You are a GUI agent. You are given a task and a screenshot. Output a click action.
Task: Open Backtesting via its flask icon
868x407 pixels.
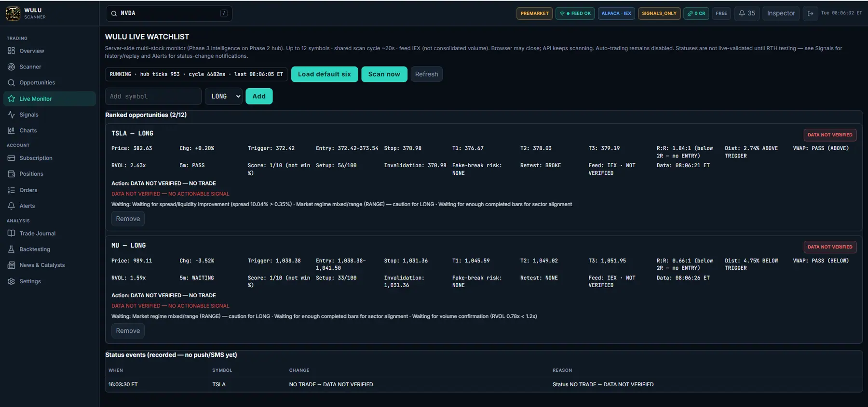(x=12, y=249)
